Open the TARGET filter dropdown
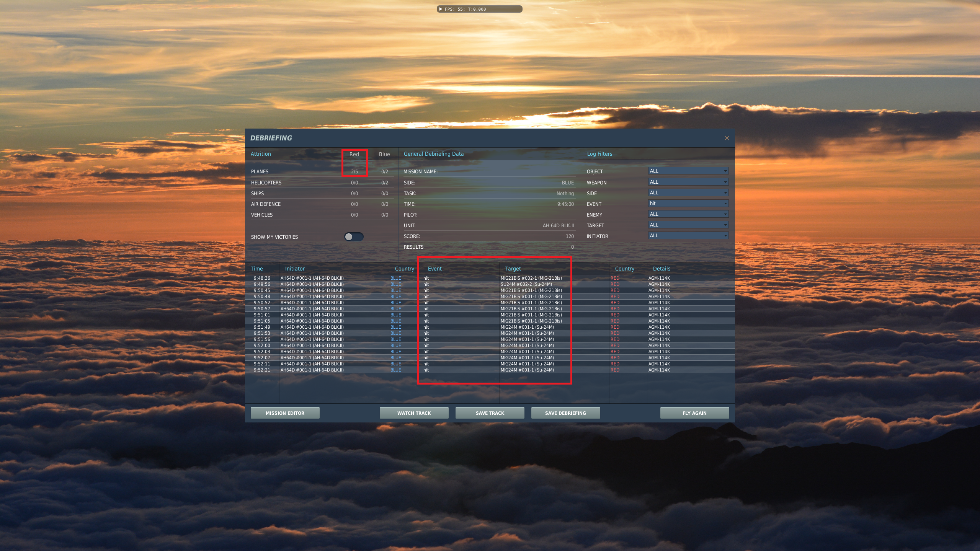Image resolution: width=980 pixels, height=551 pixels. pyautogui.click(x=688, y=225)
